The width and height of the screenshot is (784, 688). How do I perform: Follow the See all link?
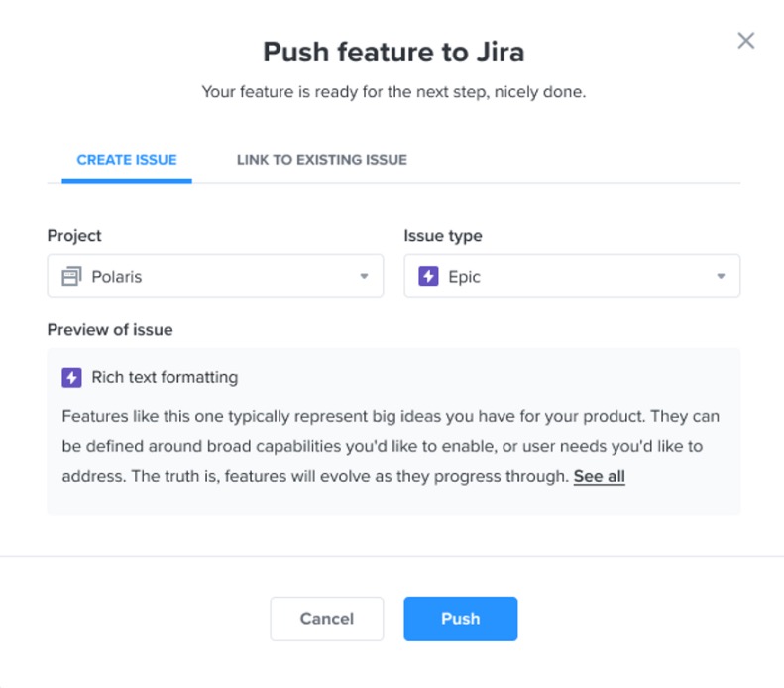pyautogui.click(x=599, y=476)
